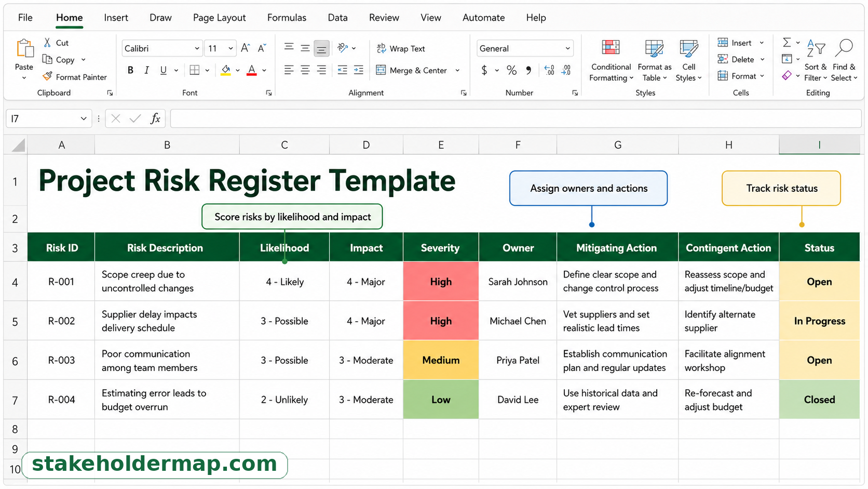Switch to the Data tab

coord(337,18)
